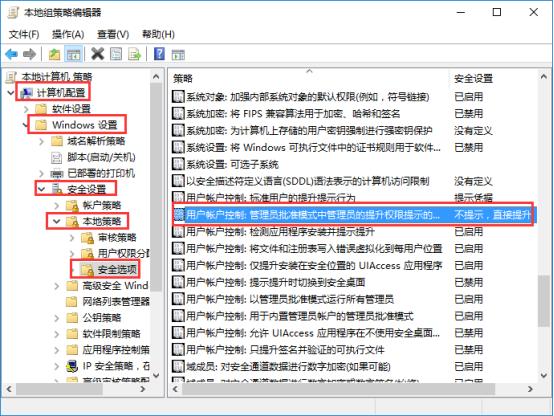554x416 pixels.
Task: Click policy icon beside 系统加密: 为计算机上存储的用户密钥强制进行强密钥保护
Action: coord(178,130)
